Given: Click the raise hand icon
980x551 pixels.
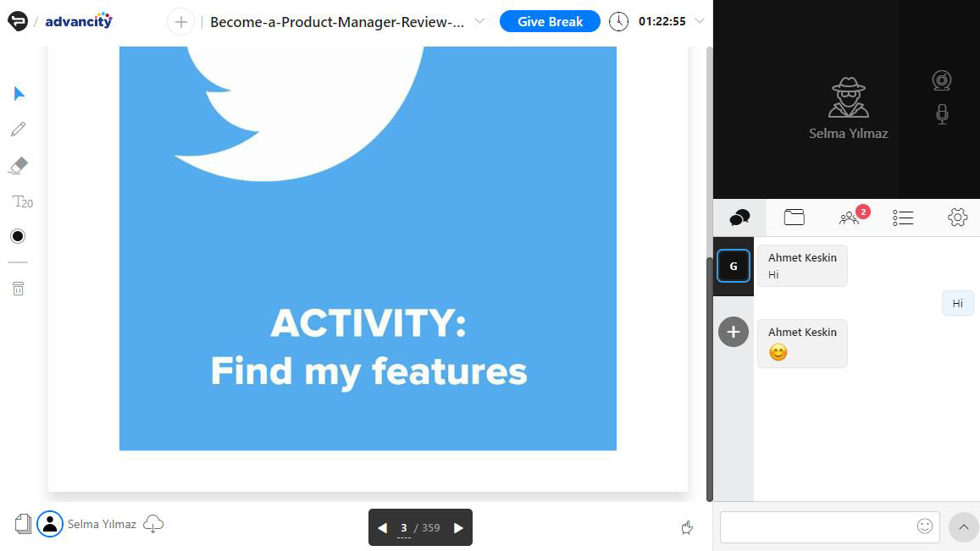Looking at the screenshot, I should pyautogui.click(x=687, y=528).
